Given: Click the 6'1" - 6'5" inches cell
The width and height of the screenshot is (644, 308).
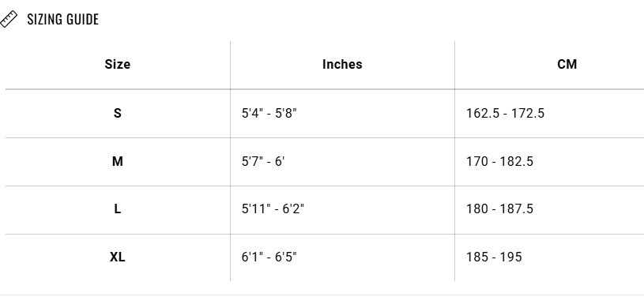Looking at the screenshot, I should pyautogui.click(x=269, y=257).
